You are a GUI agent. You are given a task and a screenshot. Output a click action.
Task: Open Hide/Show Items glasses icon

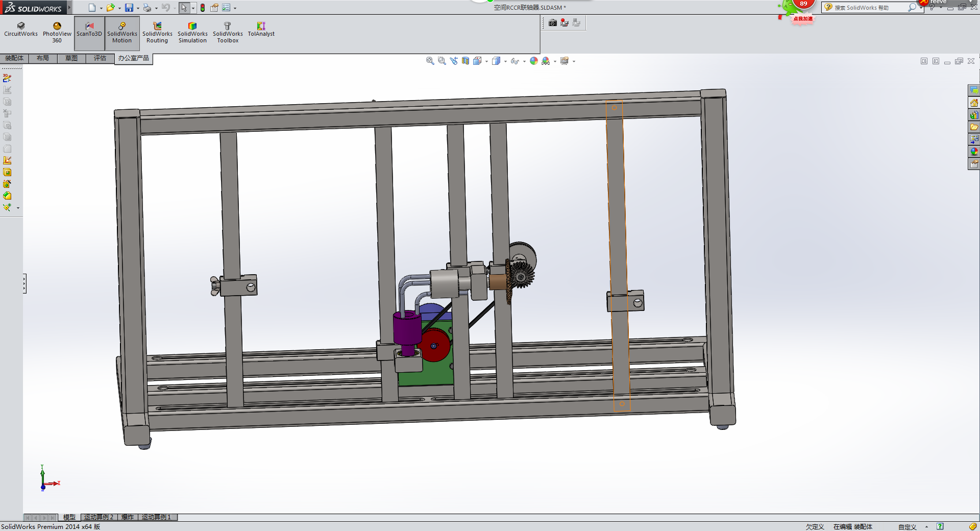(514, 61)
